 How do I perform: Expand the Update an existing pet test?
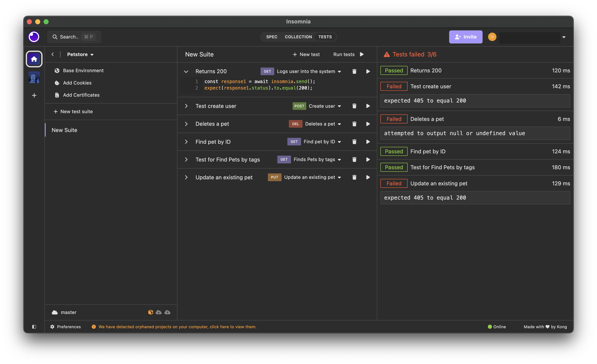pos(186,177)
